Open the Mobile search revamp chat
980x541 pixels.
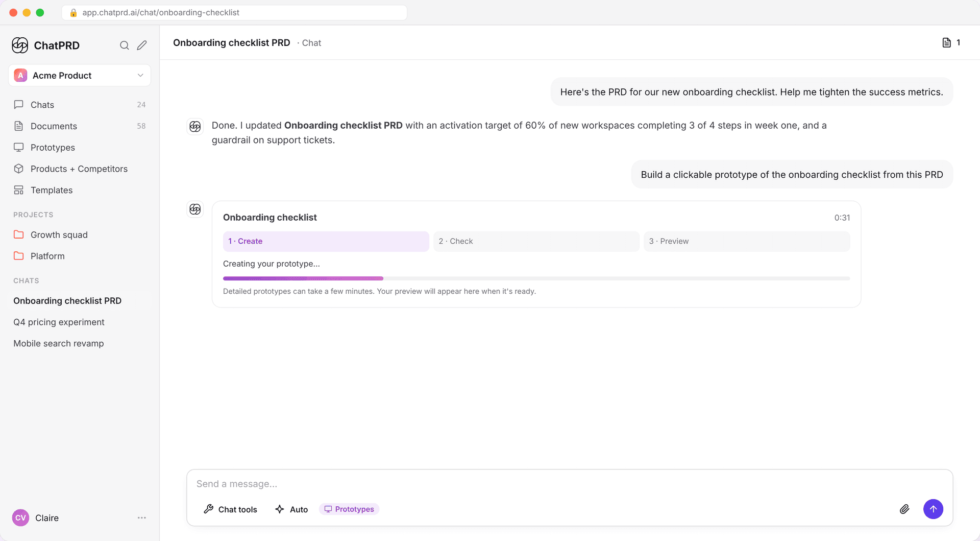tap(80, 344)
